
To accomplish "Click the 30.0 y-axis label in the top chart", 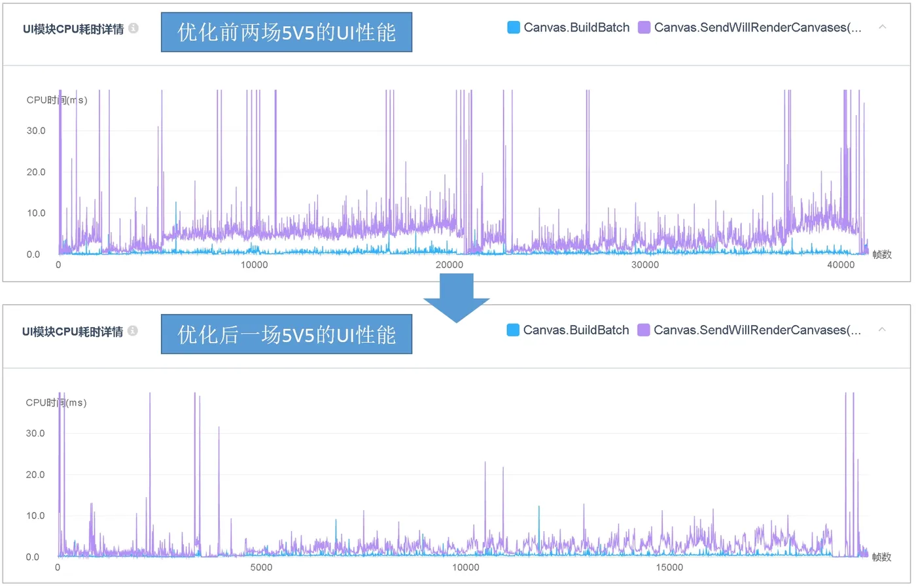I will pos(36,131).
